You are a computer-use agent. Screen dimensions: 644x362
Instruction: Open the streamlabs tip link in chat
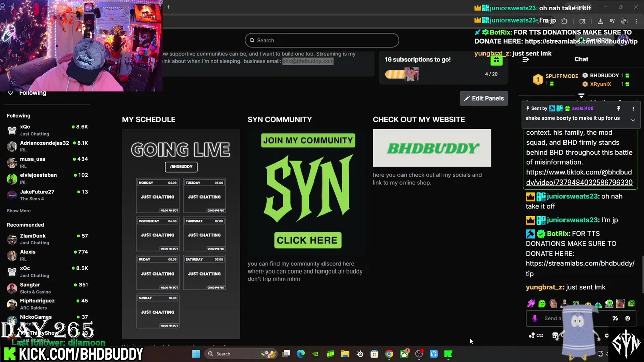point(580,268)
